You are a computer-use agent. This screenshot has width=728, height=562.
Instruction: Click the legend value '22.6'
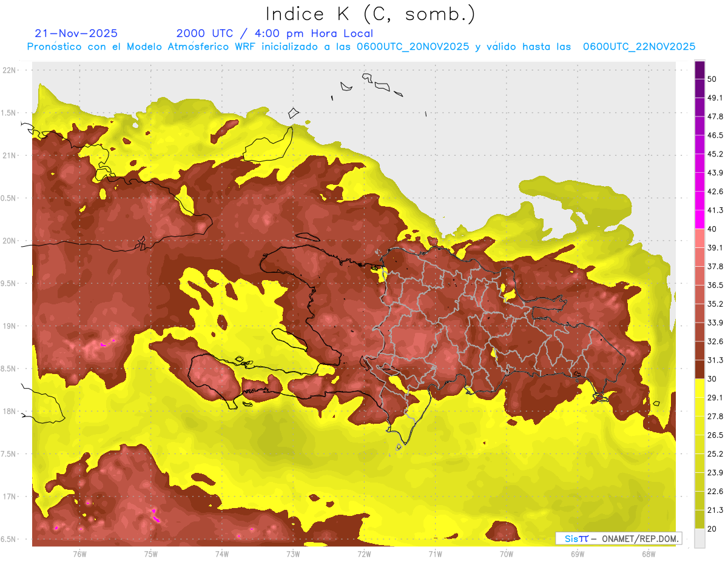click(715, 492)
